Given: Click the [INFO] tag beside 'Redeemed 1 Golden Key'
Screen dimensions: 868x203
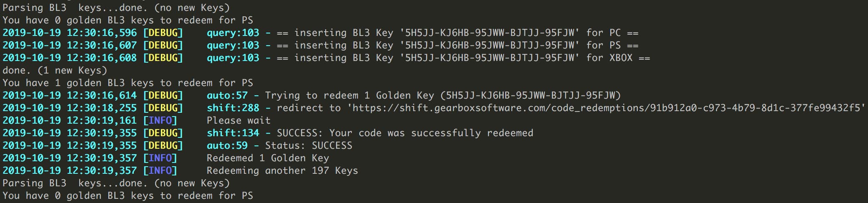Looking at the screenshot, I should point(160,158).
